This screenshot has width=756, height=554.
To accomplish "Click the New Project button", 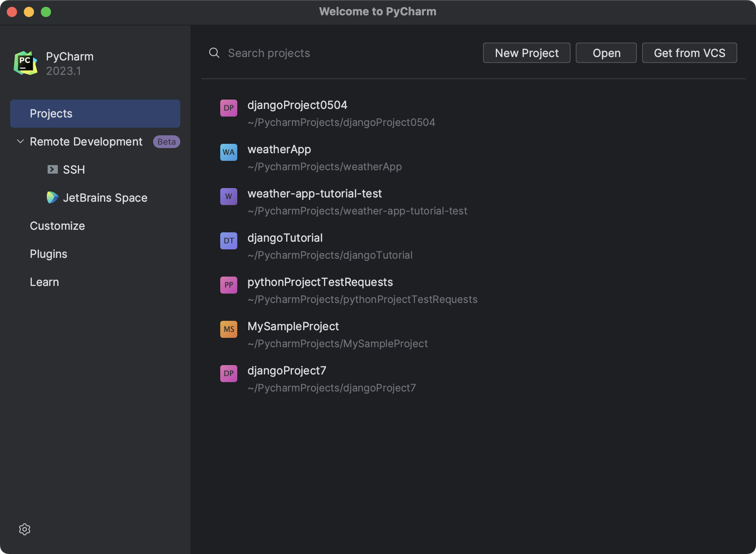I will (526, 53).
